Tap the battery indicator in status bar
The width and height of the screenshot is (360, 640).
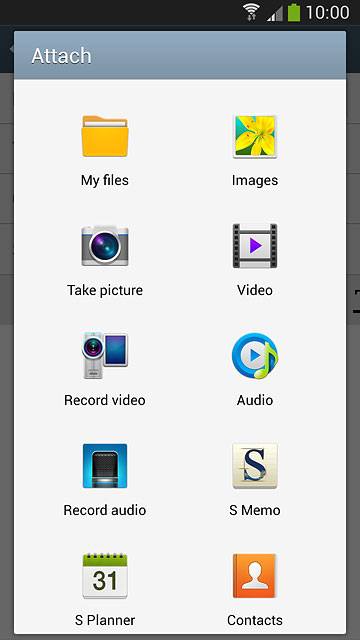[294, 12]
